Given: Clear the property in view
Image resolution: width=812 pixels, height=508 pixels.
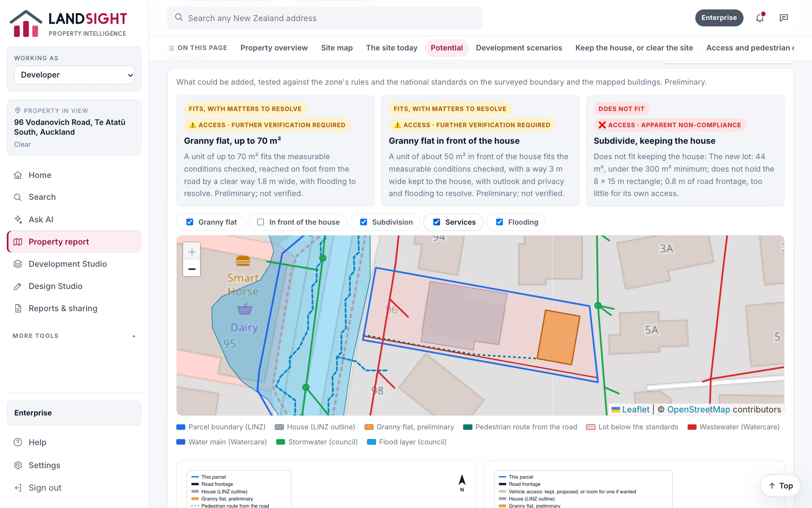Looking at the screenshot, I should pos(22,144).
